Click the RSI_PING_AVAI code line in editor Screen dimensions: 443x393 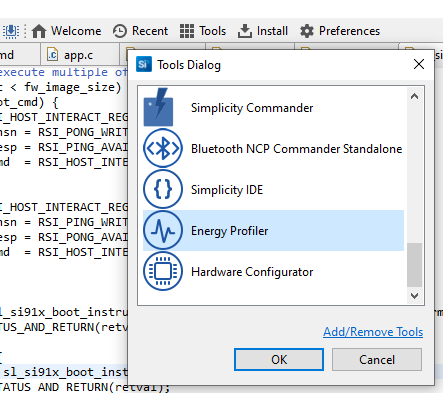tap(63, 147)
